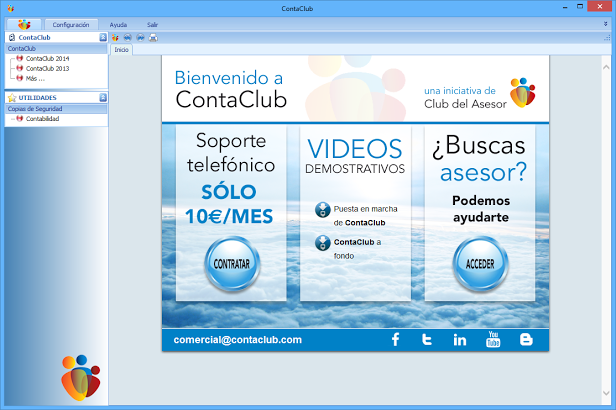
Task: Click the ContaClub logo application menu tab
Action: (24, 24)
